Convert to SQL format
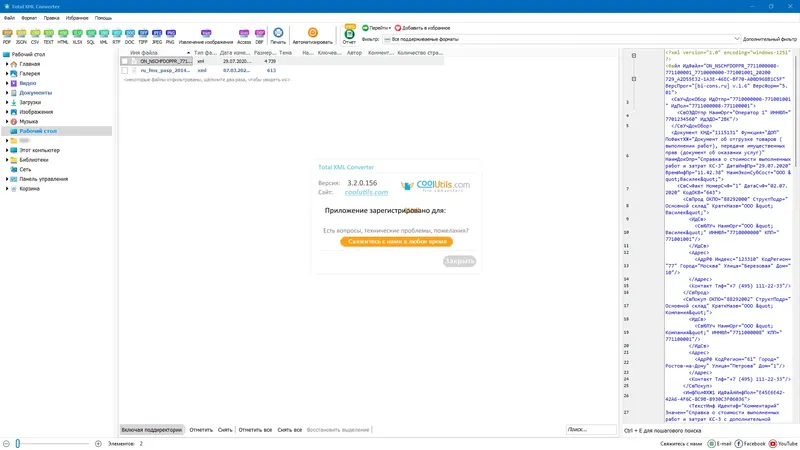 [91, 36]
